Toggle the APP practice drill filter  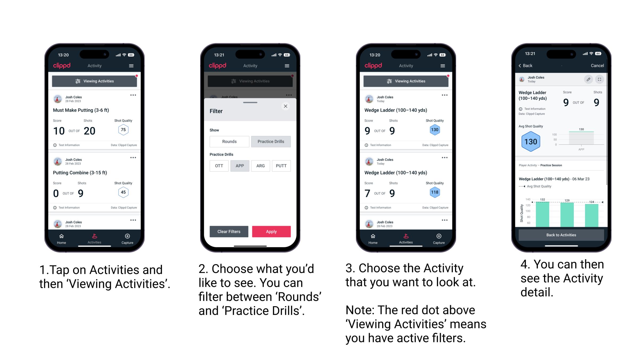click(240, 165)
